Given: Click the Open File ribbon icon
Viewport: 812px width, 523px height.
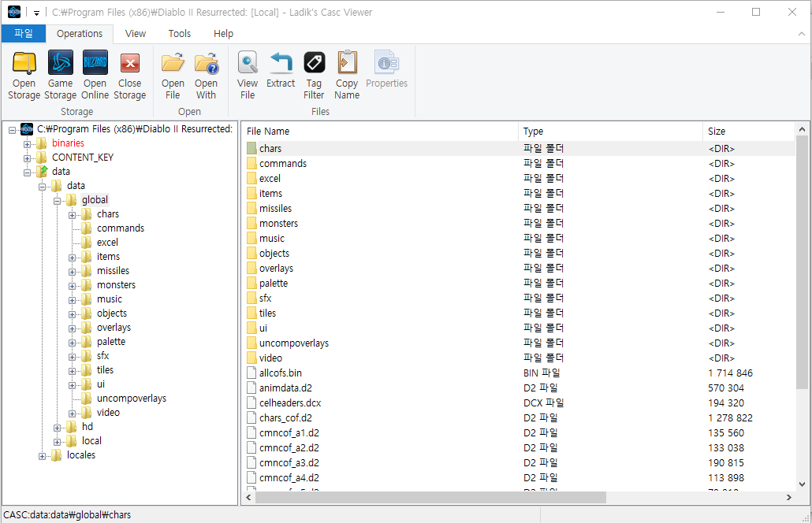Looking at the screenshot, I should [x=173, y=63].
